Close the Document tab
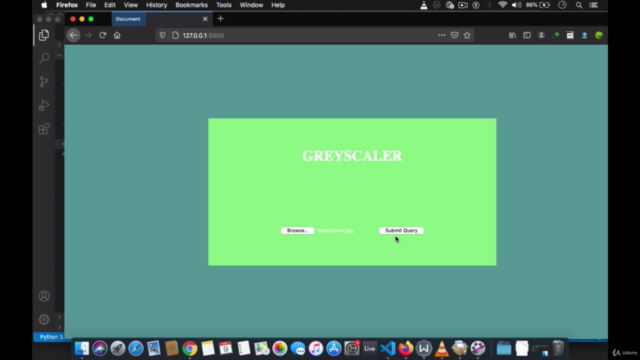Screen dimensions: 640x360 [205, 19]
